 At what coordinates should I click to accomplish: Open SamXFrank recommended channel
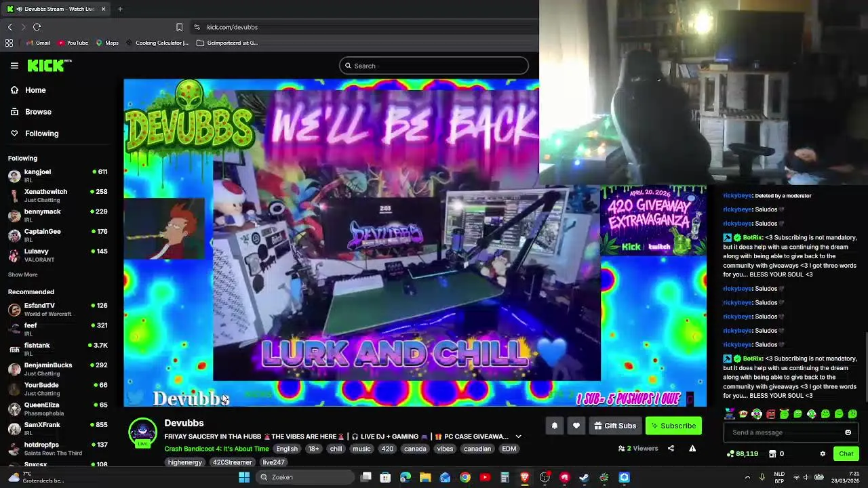click(58, 428)
